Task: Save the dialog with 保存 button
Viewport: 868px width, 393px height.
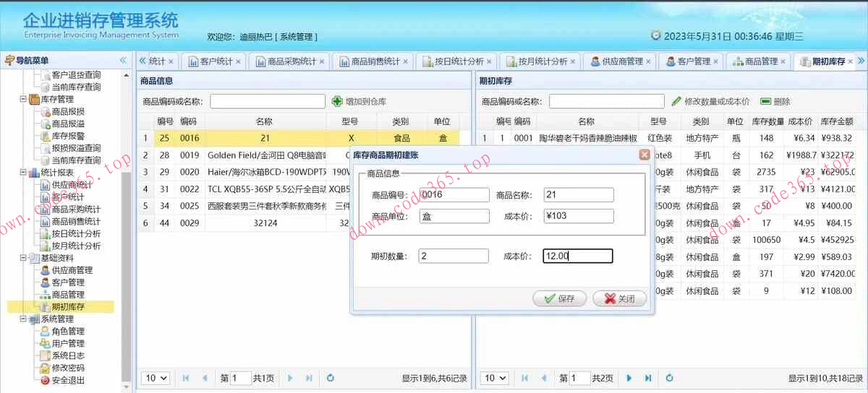Action: pyautogui.click(x=559, y=298)
